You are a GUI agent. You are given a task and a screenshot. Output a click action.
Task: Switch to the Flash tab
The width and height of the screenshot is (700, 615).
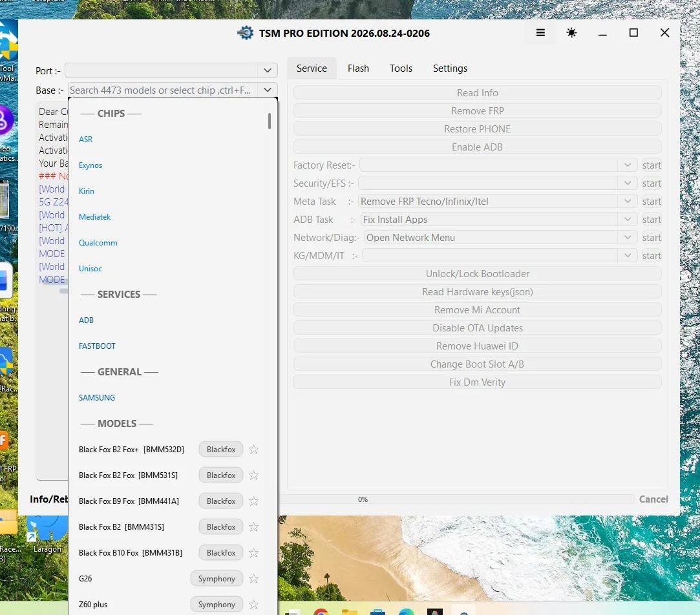tap(358, 68)
